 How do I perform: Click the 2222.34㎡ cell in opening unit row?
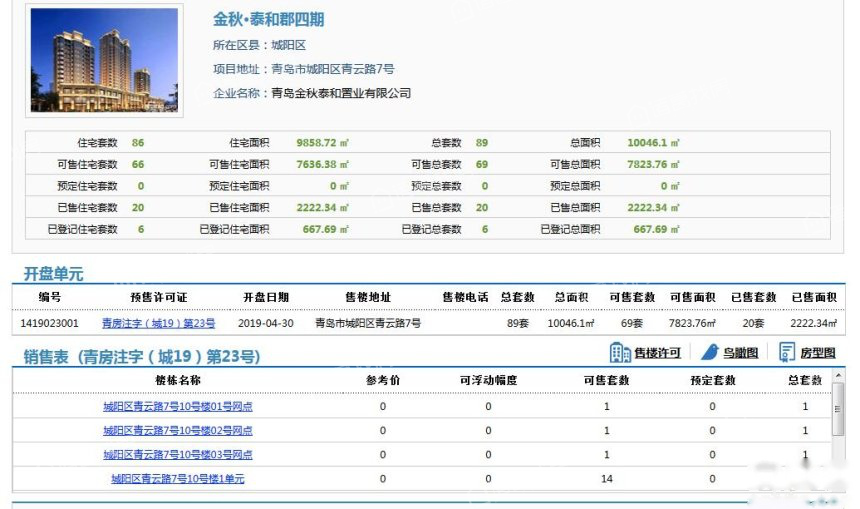coord(814,324)
